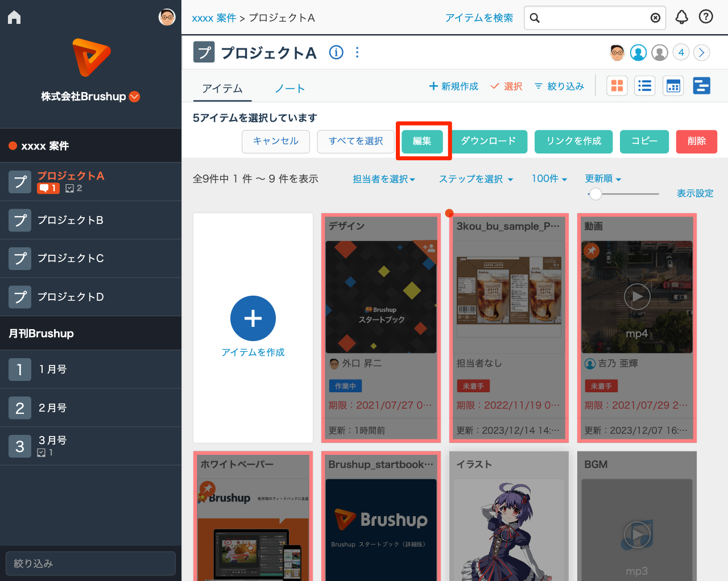
Task: Select xxxx 案件 in the sidebar
Action: (x=91, y=146)
